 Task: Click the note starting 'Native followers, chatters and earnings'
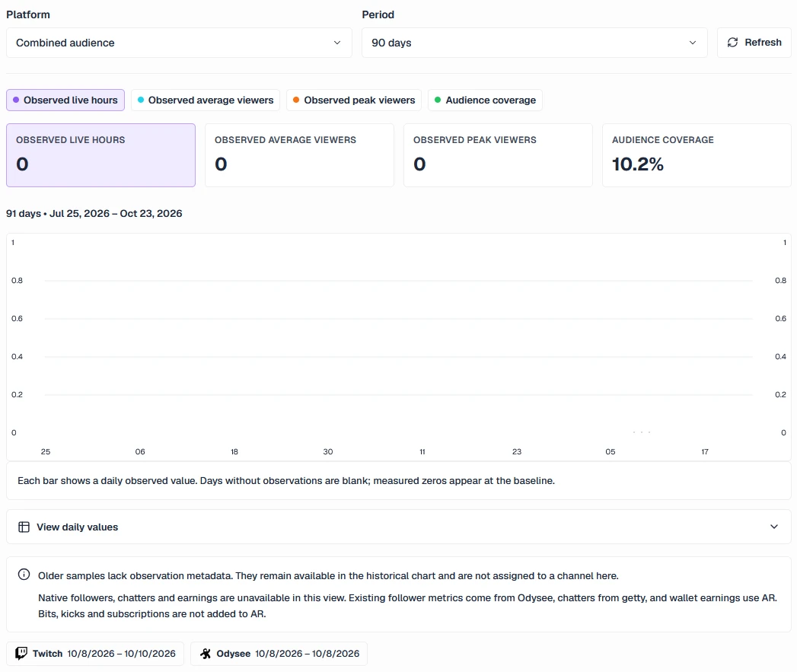408,606
